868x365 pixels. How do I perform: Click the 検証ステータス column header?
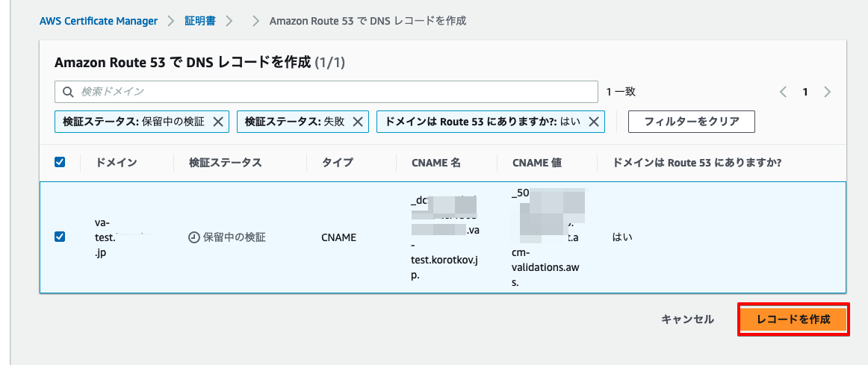point(225,163)
